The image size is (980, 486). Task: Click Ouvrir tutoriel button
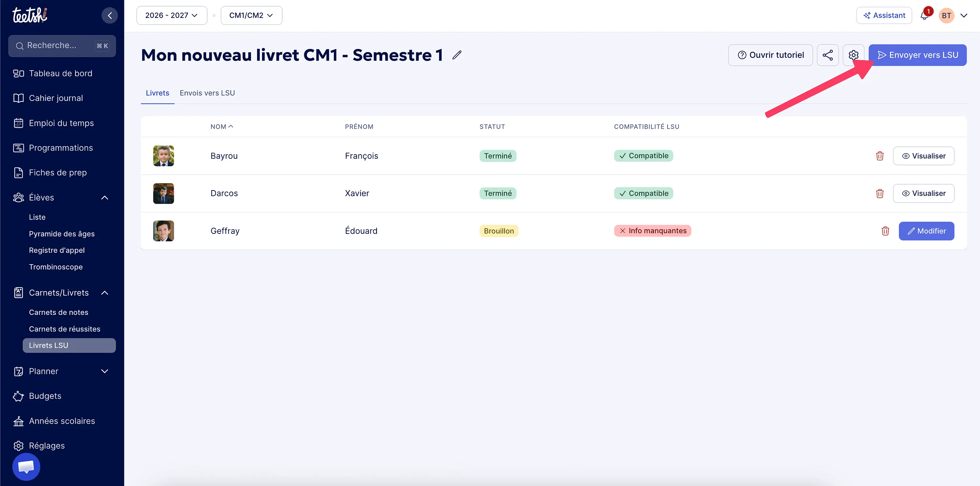(770, 55)
